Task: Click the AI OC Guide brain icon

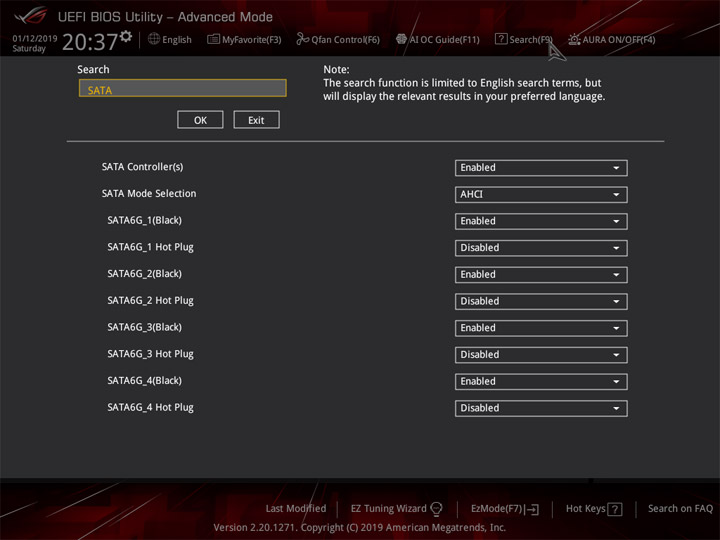Action: coord(401,39)
